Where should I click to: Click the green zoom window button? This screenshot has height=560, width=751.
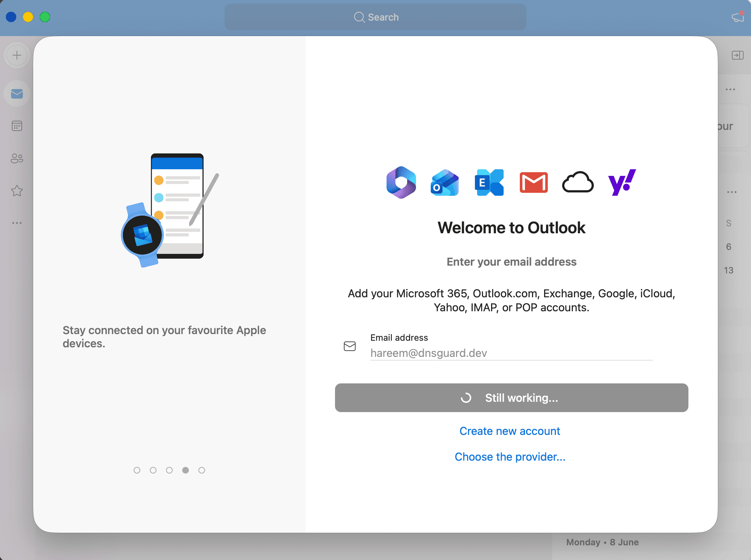45,17
